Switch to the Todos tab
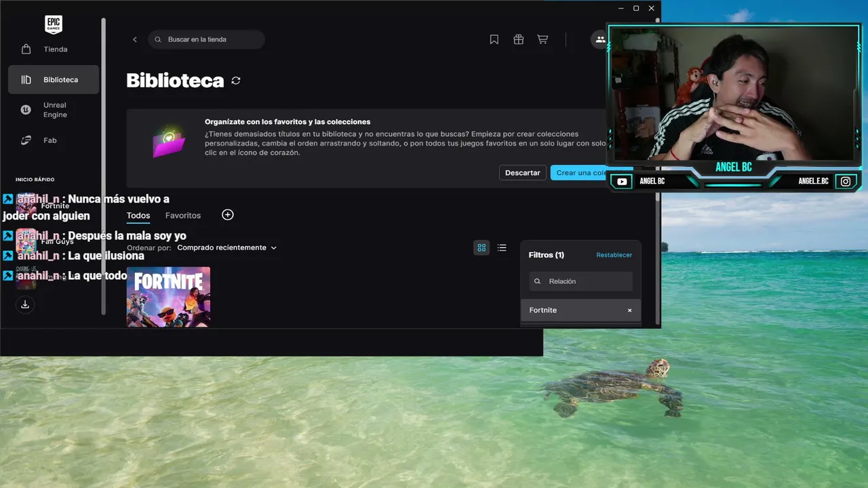Screen dimensions: 868x488 tap(138, 216)
